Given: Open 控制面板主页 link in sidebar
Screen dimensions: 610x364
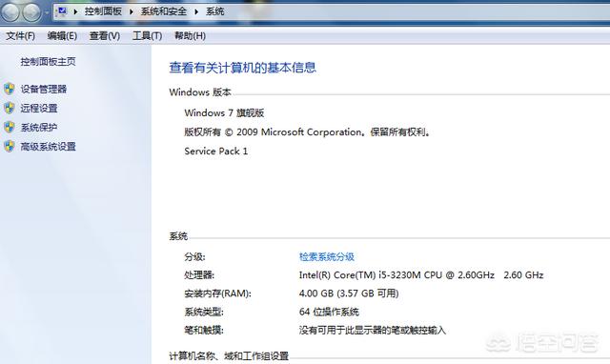Looking at the screenshot, I should click(48, 61).
